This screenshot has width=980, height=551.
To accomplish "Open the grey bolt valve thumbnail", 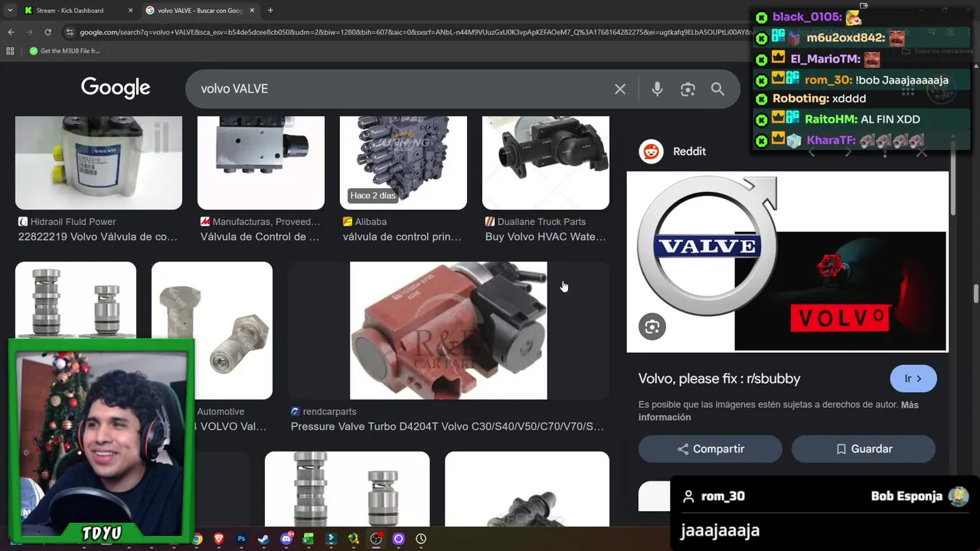I will [212, 329].
